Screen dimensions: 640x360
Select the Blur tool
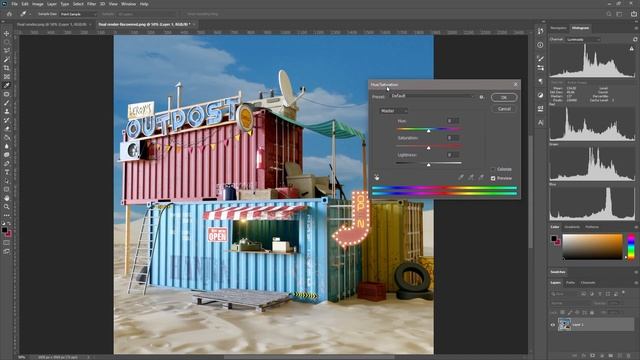point(7,146)
